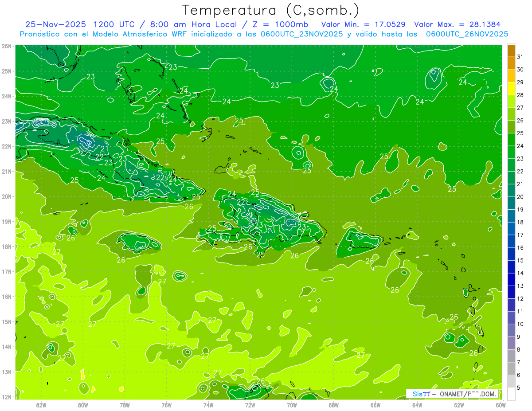Click the color scale value 5
532x411 pixels.
519,388
